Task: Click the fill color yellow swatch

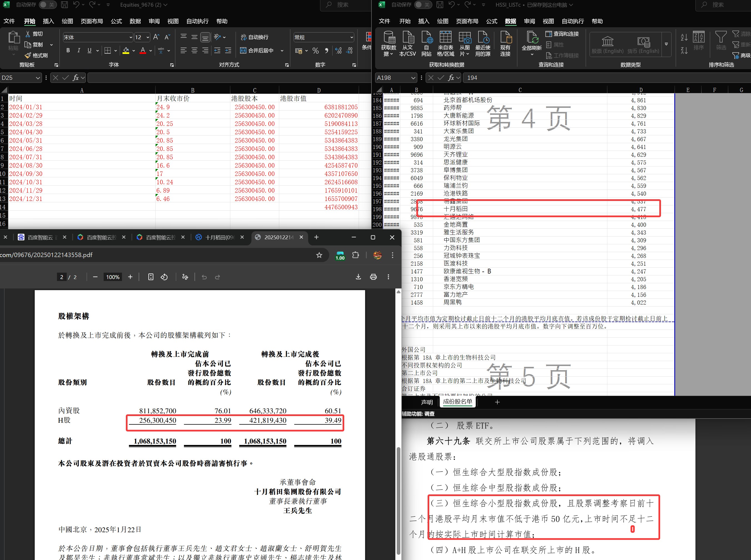Action: click(x=126, y=51)
